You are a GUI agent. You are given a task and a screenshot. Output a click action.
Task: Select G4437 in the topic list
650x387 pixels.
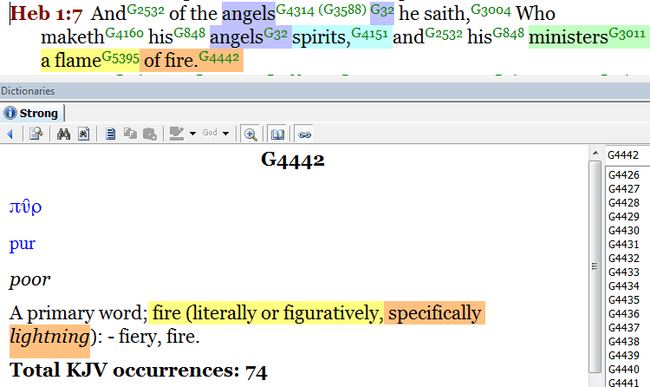624,328
